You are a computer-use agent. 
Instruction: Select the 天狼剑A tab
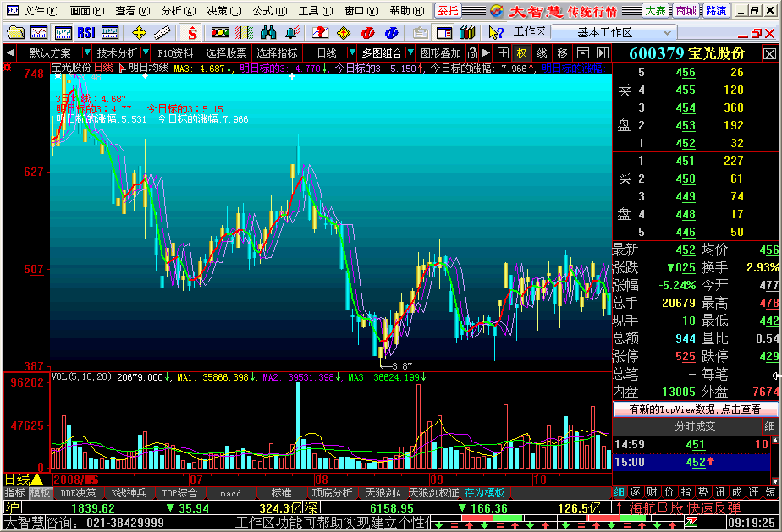383,493
